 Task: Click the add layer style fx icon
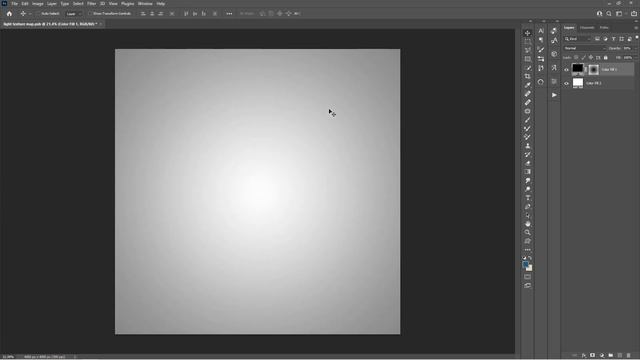pyautogui.click(x=584, y=355)
